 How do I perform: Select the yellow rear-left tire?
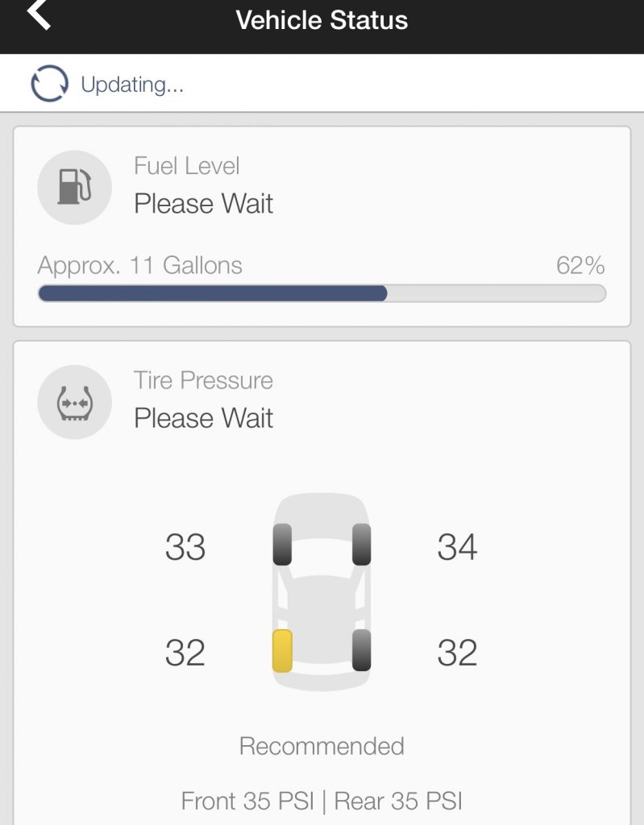(282, 651)
